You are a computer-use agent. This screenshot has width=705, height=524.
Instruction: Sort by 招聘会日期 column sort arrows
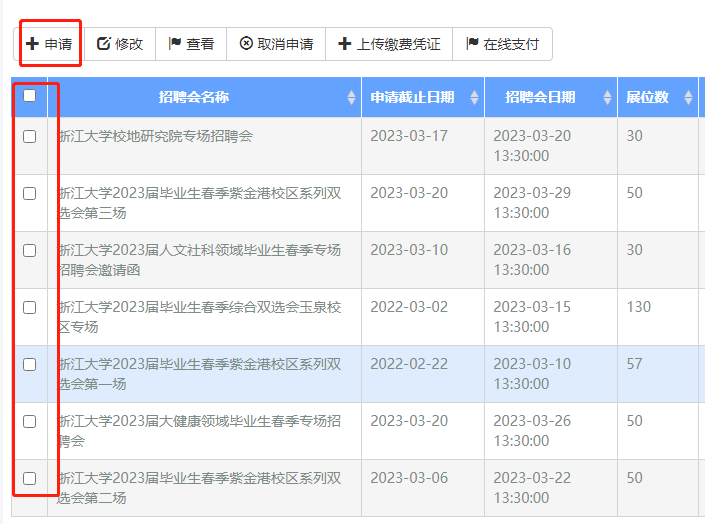coord(607,98)
